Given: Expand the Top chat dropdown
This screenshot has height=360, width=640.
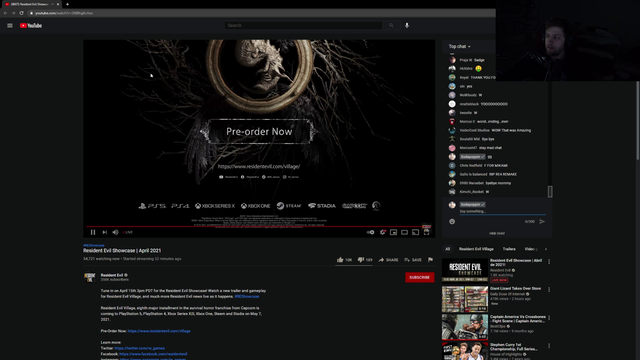Looking at the screenshot, I should [460, 47].
